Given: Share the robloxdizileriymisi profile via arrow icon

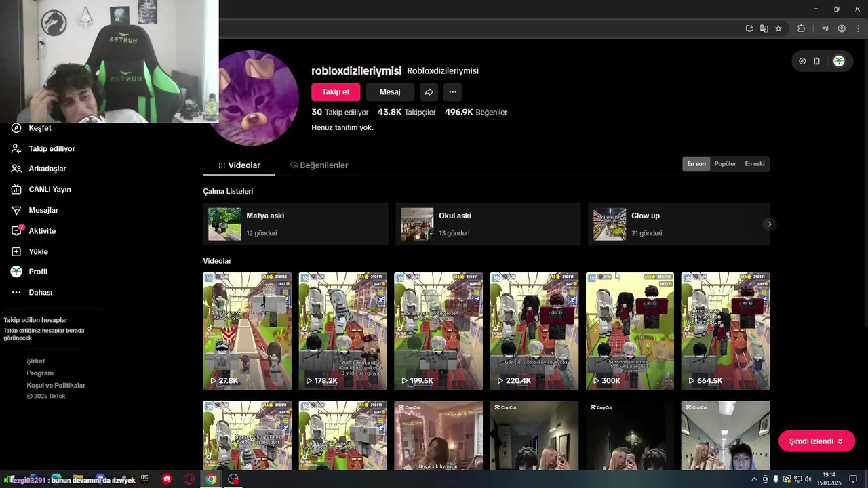Looking at the screenshot, I should tap(429, 92).
